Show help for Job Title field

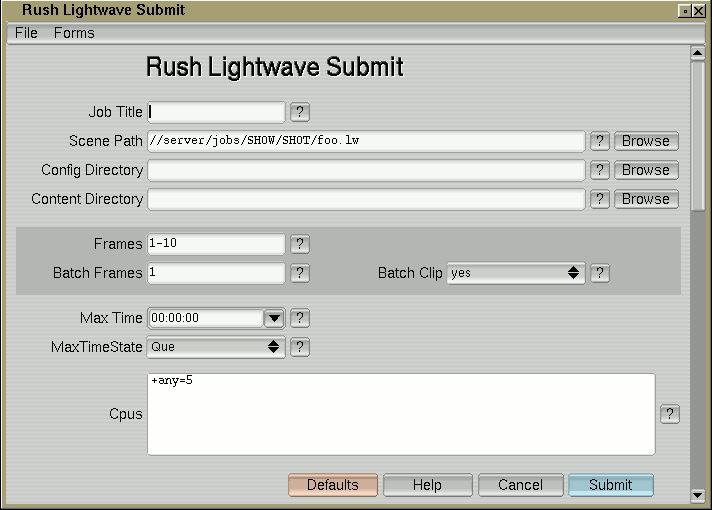click(300, 112)
